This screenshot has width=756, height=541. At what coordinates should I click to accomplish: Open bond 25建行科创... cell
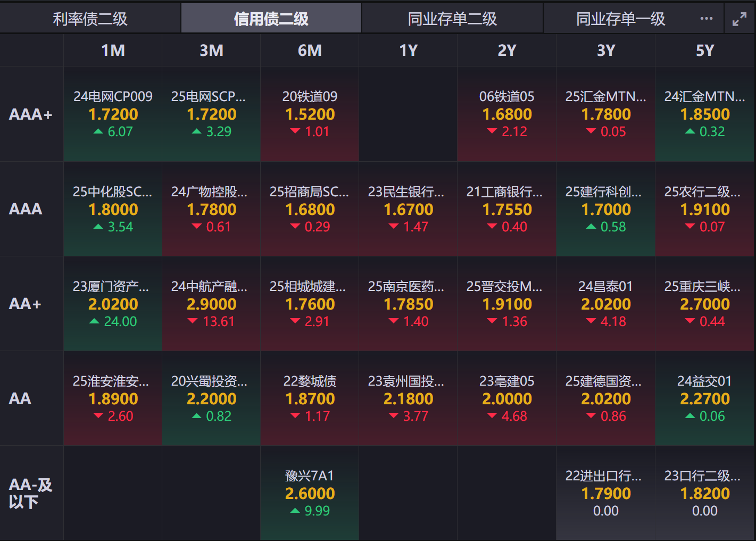point(606,209)
